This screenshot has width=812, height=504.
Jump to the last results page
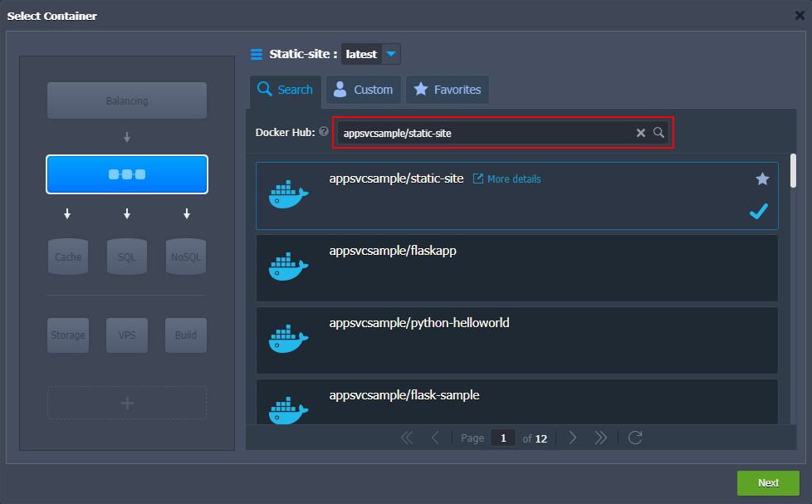[x=601, y=438]
